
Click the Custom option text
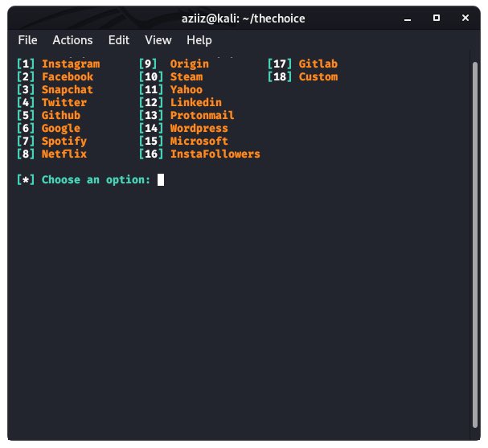(x=318, y=77)
